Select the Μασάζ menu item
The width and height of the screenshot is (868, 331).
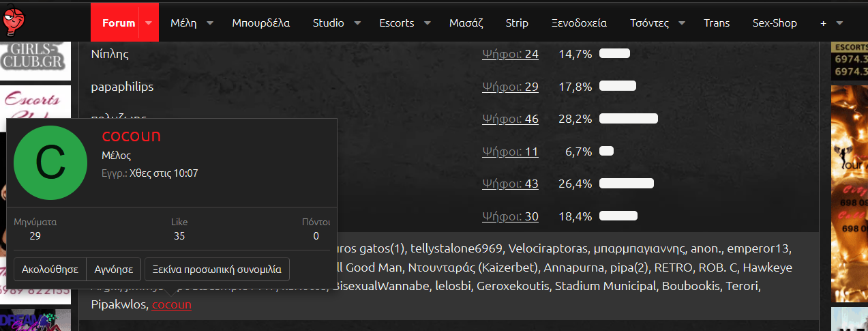pos(466,23)
